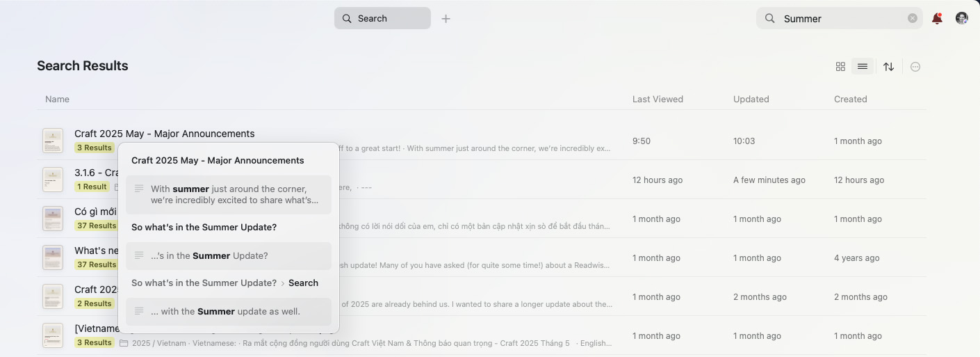Click 37 Results badge on What's new row
Viewport: 980px width, 357px height.
point(97,264)
